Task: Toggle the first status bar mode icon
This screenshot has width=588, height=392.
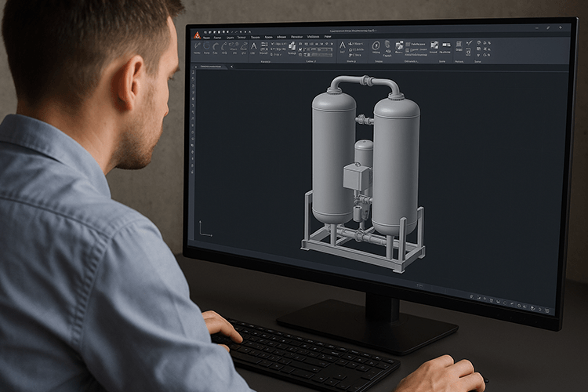Action: coord(471,296)
